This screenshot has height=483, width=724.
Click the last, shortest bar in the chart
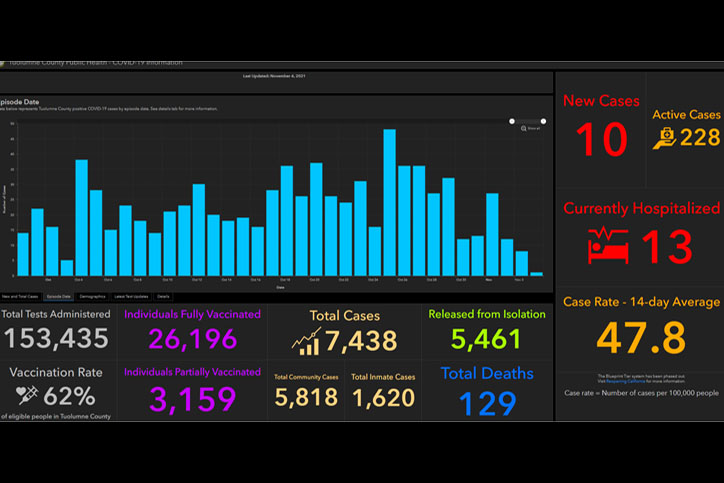tap(536, 274)
